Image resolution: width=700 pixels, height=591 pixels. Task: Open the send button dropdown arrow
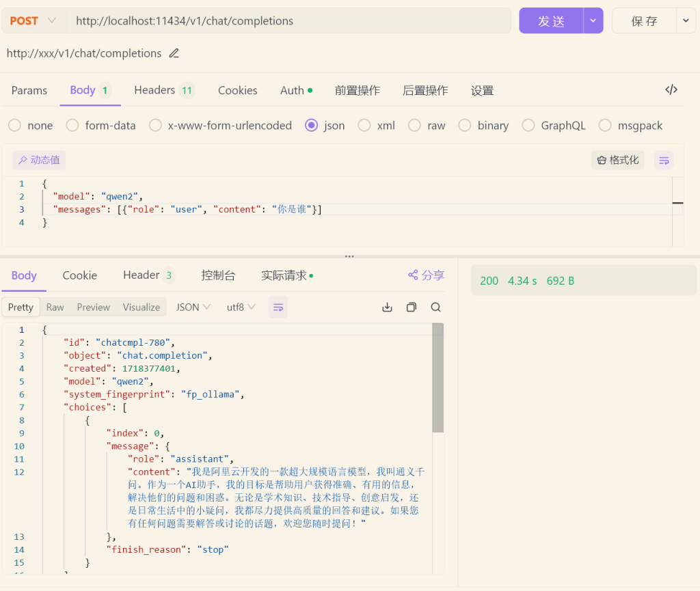click(x=593, y=20)
